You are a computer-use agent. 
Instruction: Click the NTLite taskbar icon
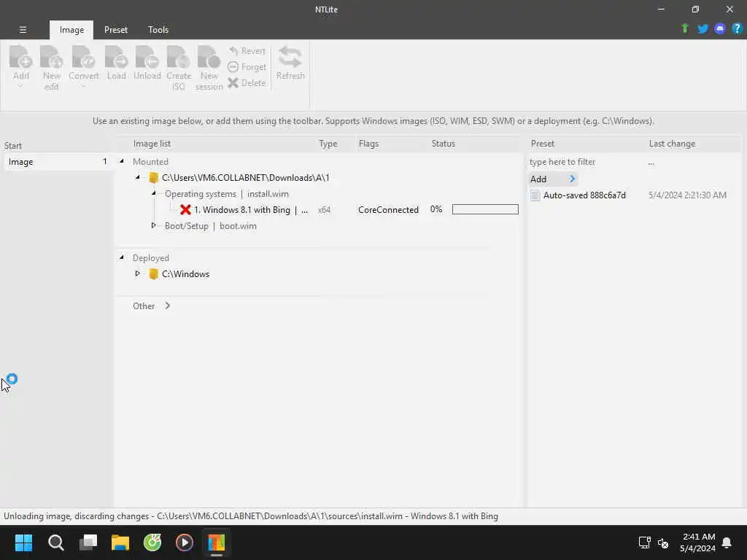click(x=216, y=542)
